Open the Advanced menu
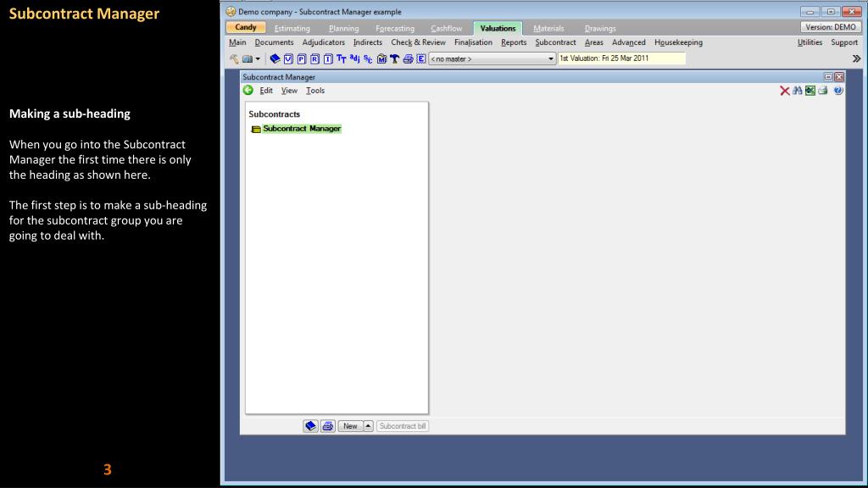This screenshot has height=488, width=868. [628, 42]
